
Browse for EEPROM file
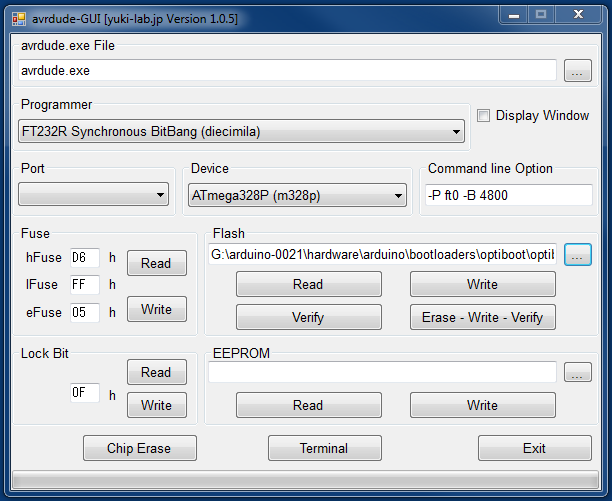[x=578, y=372]
